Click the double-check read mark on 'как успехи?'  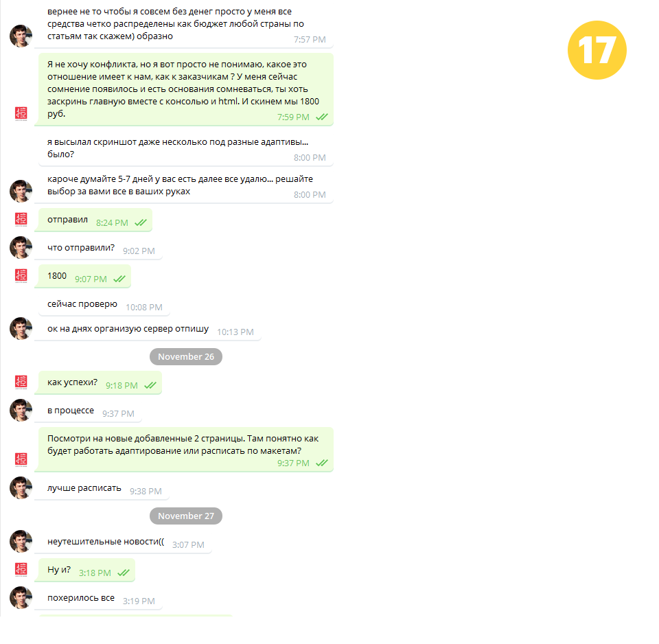pos(150,385)
